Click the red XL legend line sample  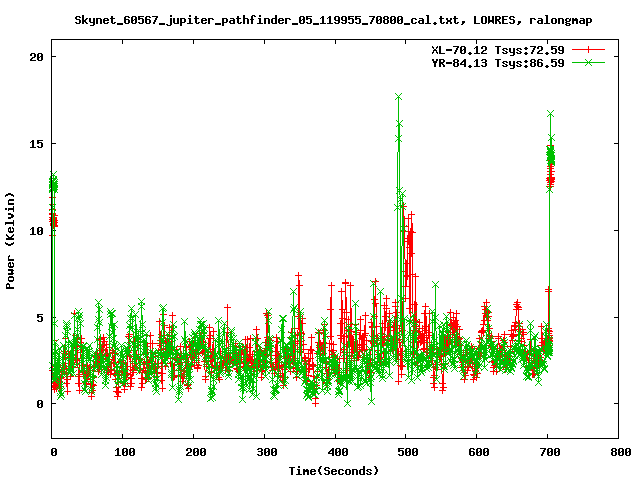pyautogui.click(x=588, y=50)
